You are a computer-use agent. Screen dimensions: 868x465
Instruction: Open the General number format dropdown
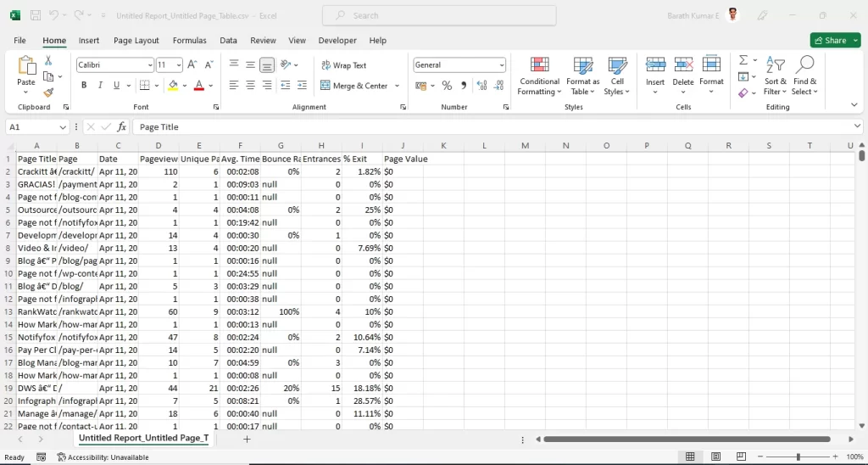(x=502, y=65)
